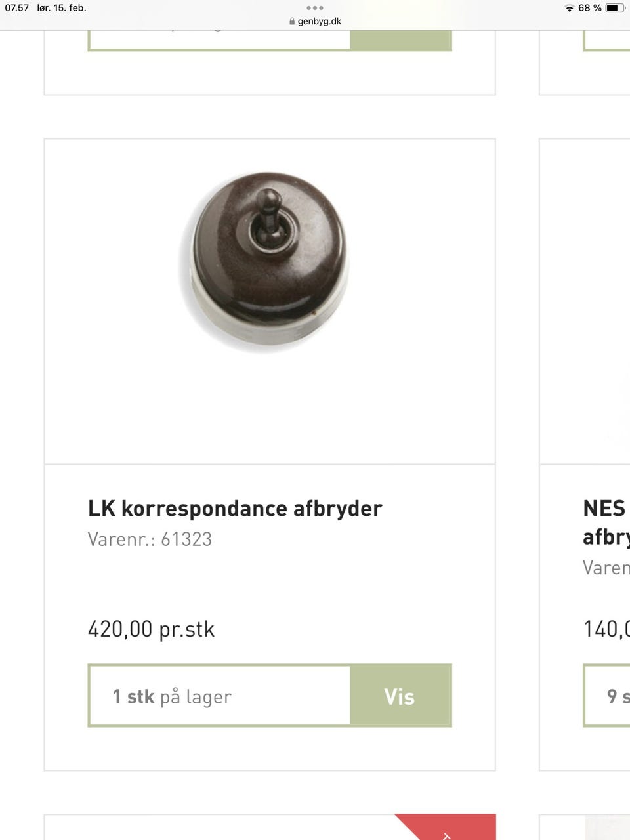Image resolution: width=630 pixels, height=840 pixels.
Task: Click the "1 stk på lager" stock field
Action: tap(219, 696)
